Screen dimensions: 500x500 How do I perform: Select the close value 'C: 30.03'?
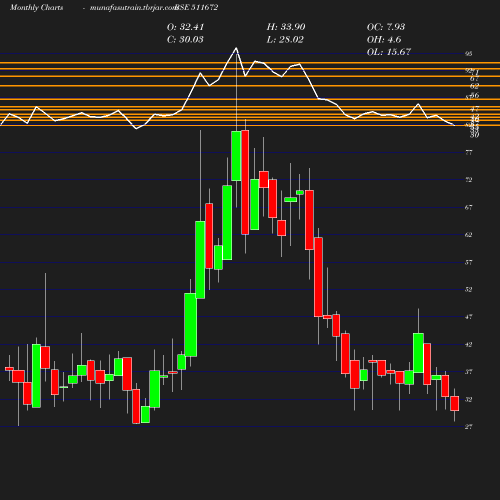pyautogui.click(x=185, y=40)
